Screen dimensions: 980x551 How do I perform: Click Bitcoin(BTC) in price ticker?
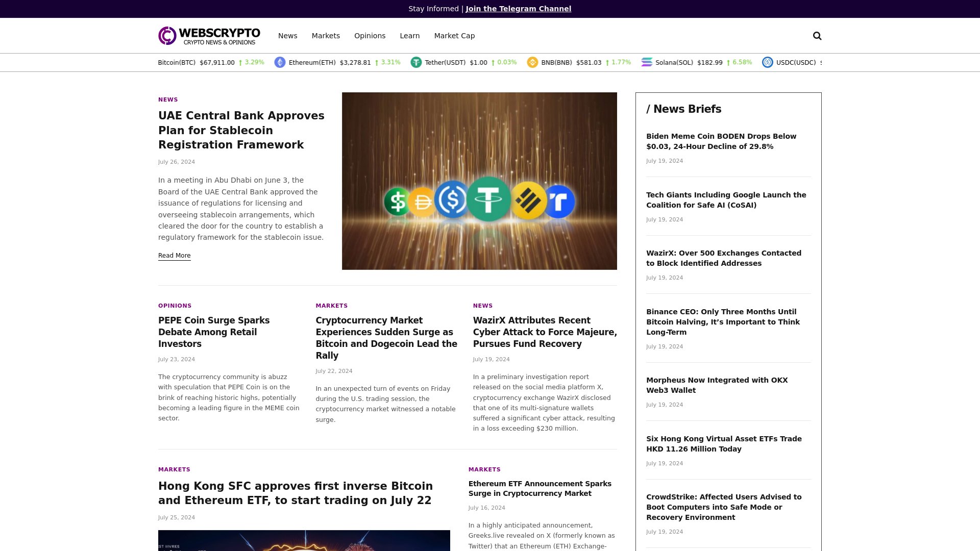[x=177, y=63]
